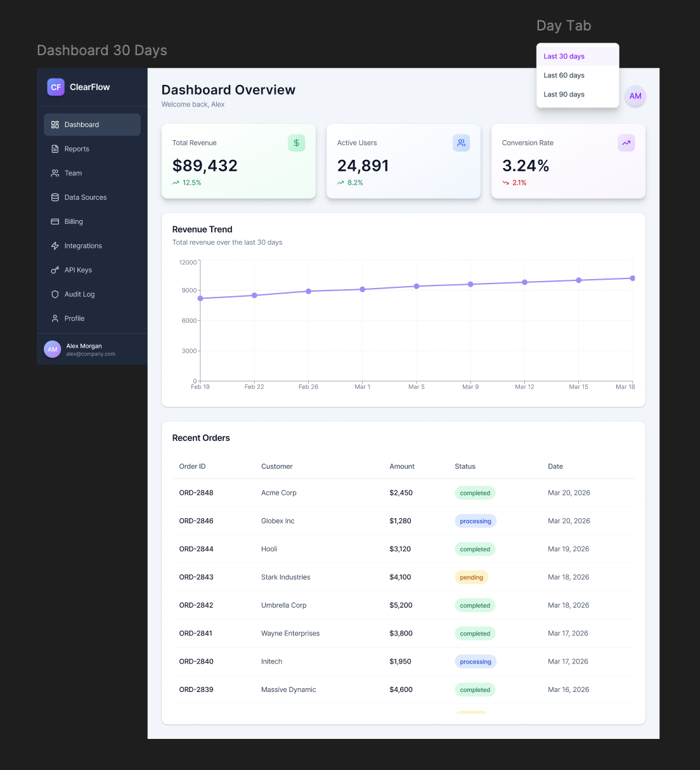The height and width of the screenshot is (770, 700).
Task: Click the Mar 18 data point on chart
Action: coord(632,278)
